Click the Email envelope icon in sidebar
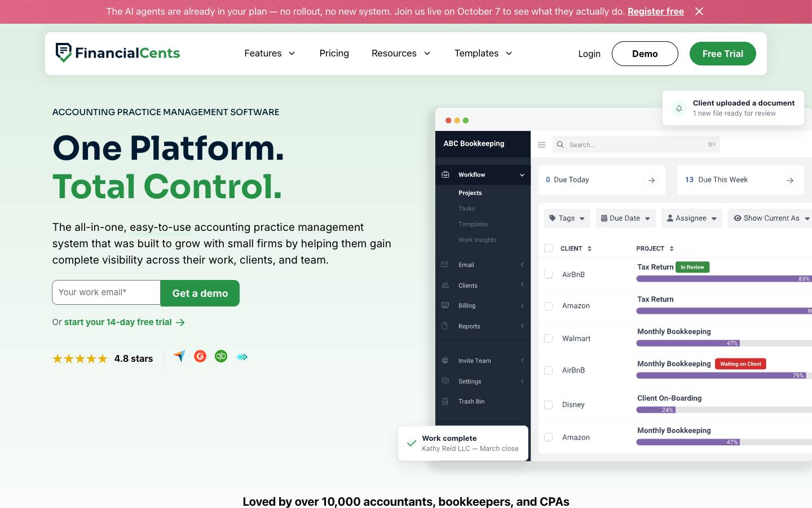 click(445, 264)
